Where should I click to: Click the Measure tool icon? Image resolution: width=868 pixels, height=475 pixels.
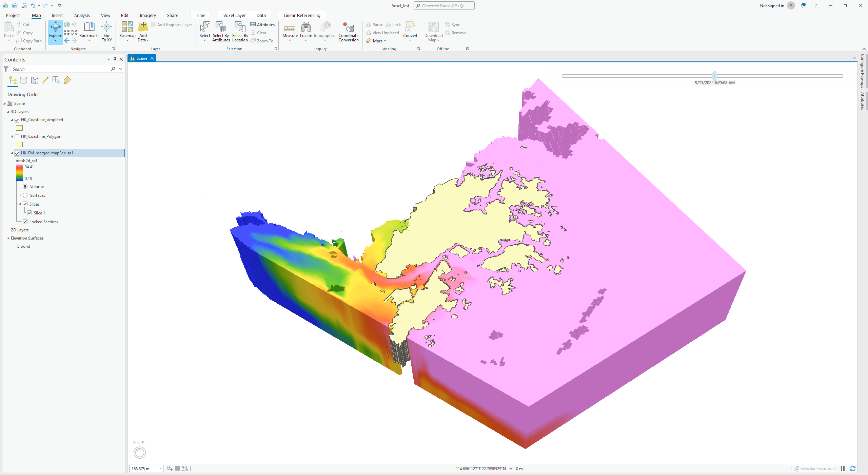click(x=290, y=28)
